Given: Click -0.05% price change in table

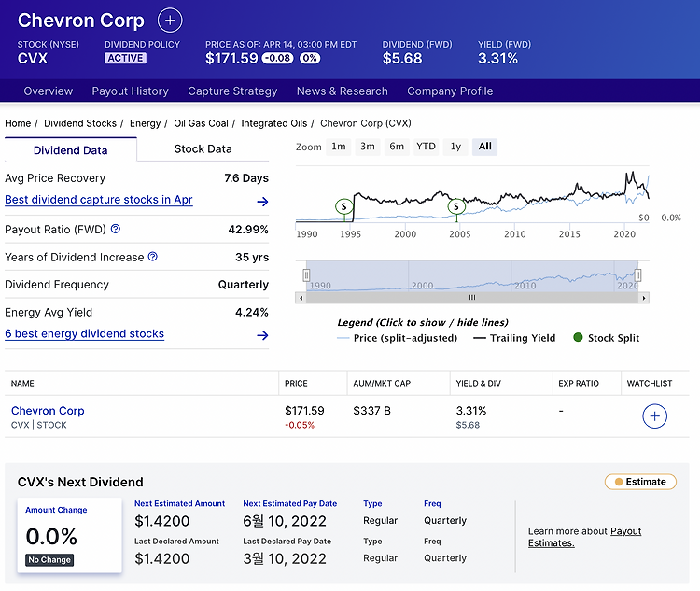Looking at the screenshot, I should click(x=300, y=425).
